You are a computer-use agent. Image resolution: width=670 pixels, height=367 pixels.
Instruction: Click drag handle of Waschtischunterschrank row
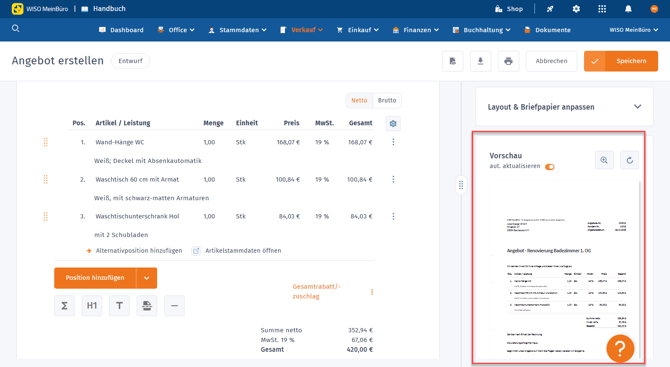pos(45,216)
